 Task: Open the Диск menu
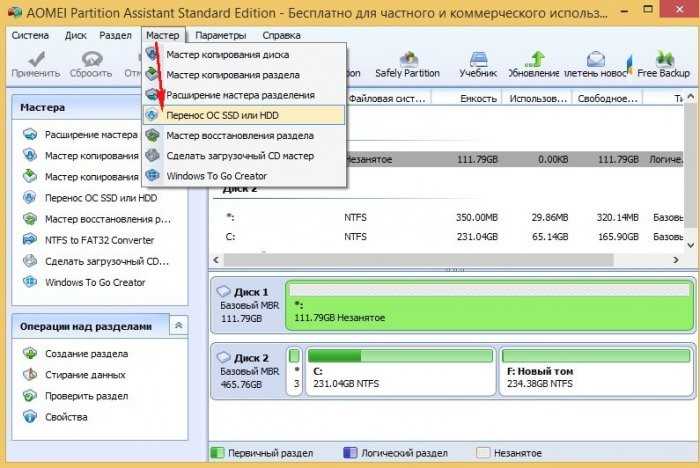[x=75, y=35]
